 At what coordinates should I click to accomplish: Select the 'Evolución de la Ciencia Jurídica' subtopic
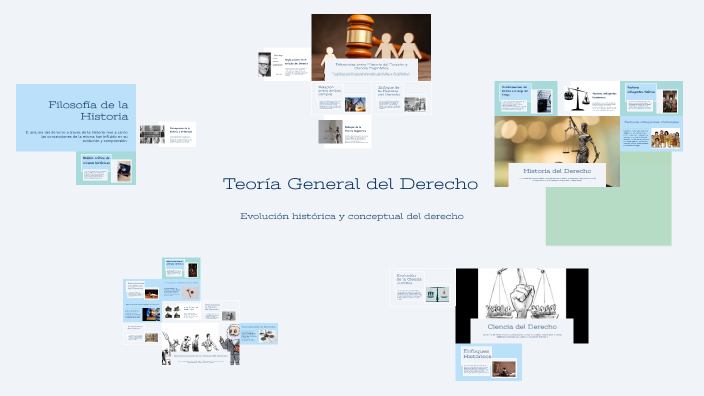(421, 287)
